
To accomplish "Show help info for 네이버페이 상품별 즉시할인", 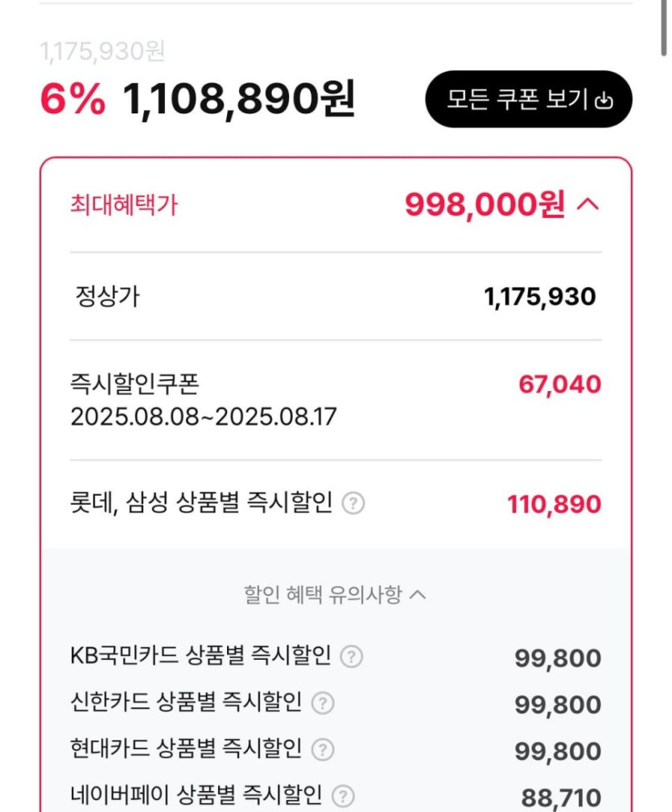I will [344, 797].
